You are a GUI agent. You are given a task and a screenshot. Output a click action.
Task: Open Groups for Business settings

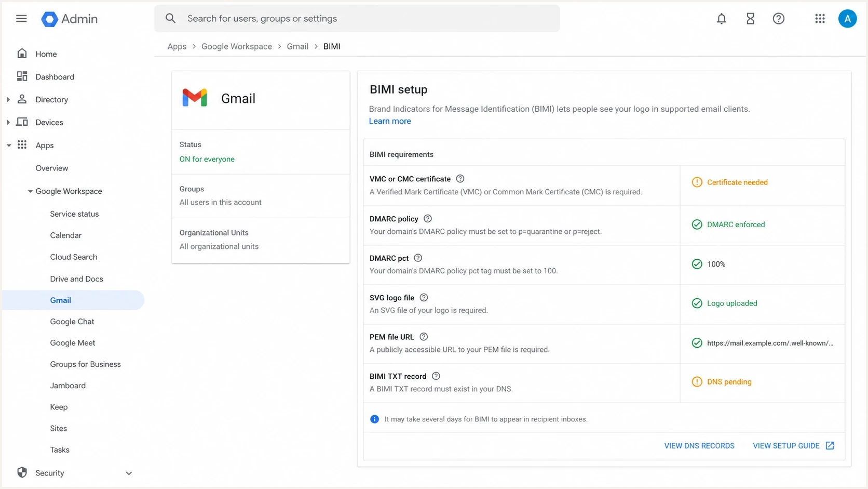tap(86, 364)
